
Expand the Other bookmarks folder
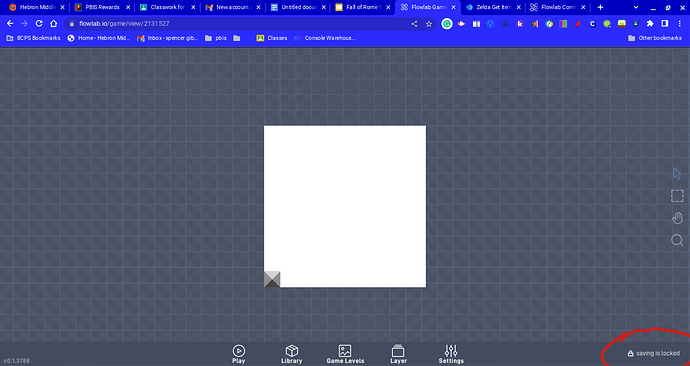[655, 38]
